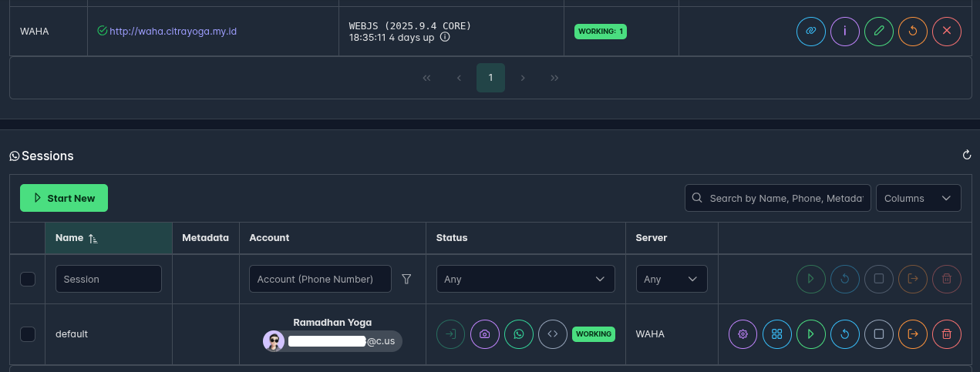The height and width of the screenshot is (372, 980).
Task: Open the apps grid icon for default session
Action: pos(777,334)
